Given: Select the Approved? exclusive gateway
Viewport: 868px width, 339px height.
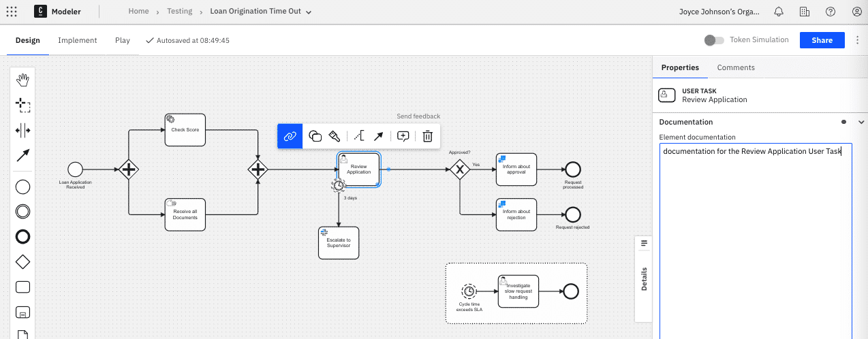Looking at the screenshot, I should (460, 169).
